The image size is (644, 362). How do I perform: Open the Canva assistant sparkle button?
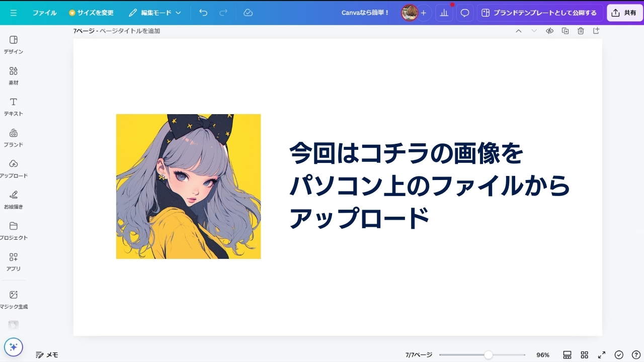(x=14, y=347)
